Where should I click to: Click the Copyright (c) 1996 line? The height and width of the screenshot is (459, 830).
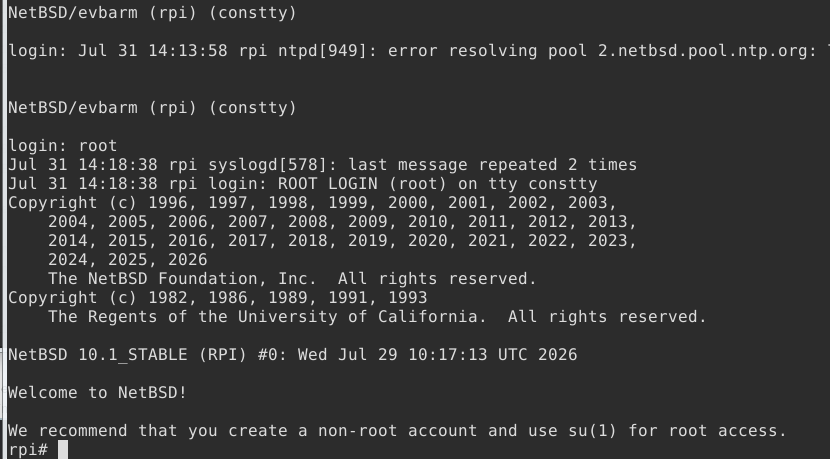point(313,203)
